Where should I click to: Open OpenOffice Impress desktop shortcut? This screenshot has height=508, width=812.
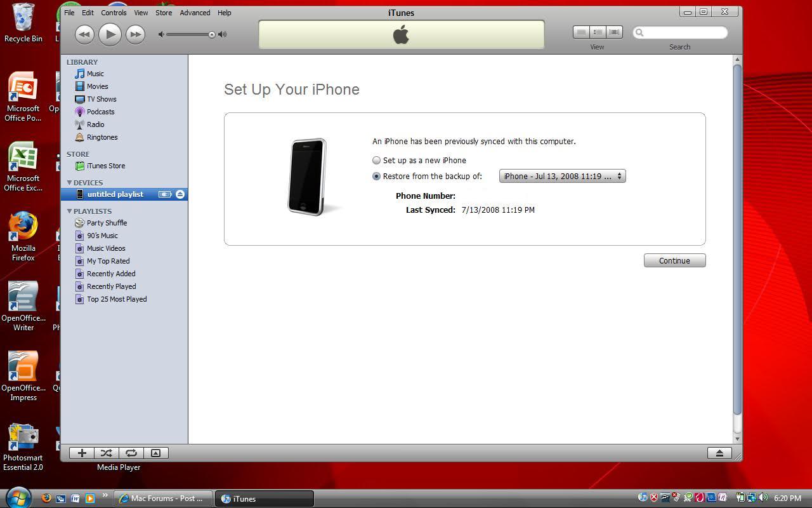pos(23,377)
